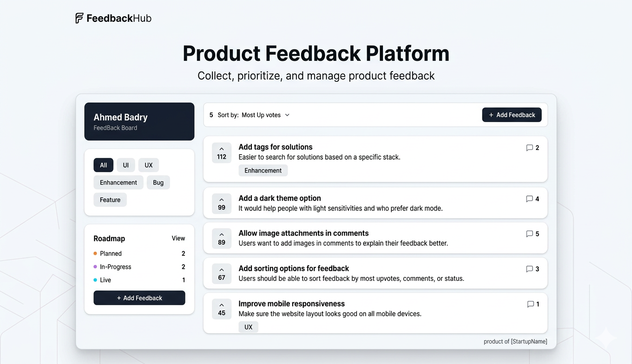Toggle the Bug filter
632x364 pixels.
(x=158, y=182)
